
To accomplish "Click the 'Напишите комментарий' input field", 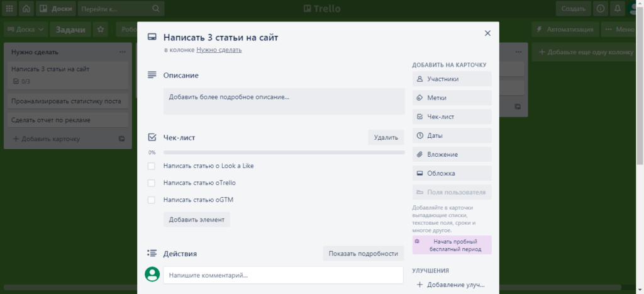I will coord(283,275).
